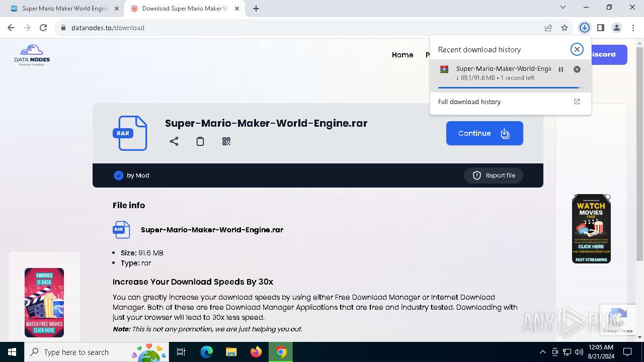Open the Home navigation item
Image resolution: width=644 pixels, height=362 pixels.
(403, 55)
